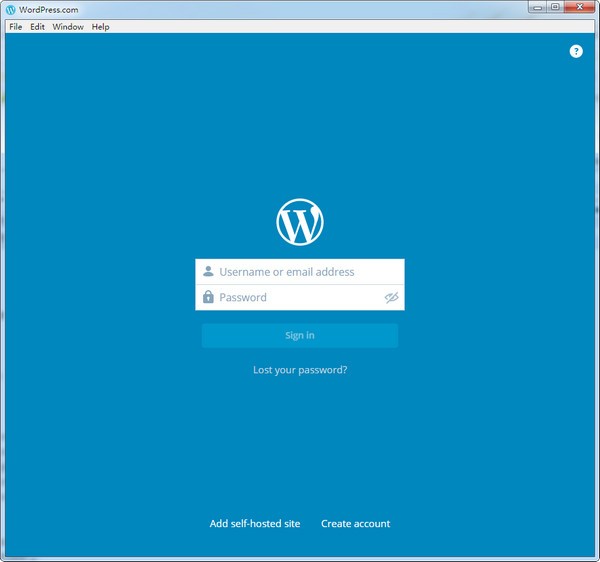
Task: Maximize the WordPress.com window
Action: 555,7
